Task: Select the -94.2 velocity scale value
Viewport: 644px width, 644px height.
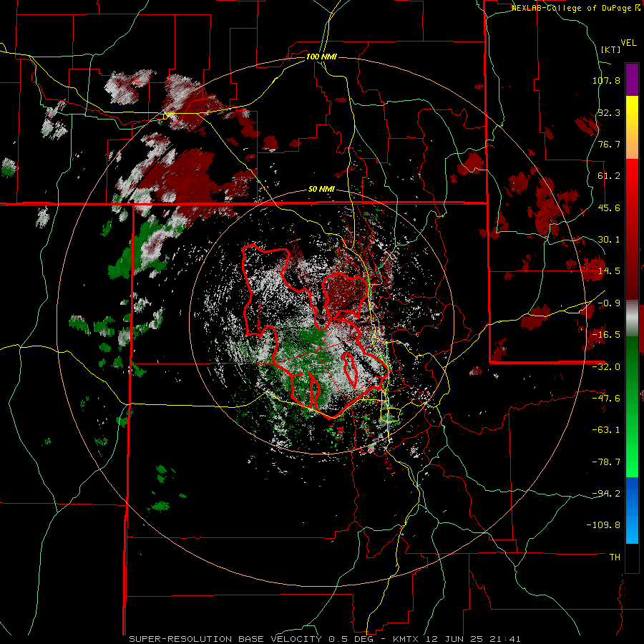Action: (606, 494)
